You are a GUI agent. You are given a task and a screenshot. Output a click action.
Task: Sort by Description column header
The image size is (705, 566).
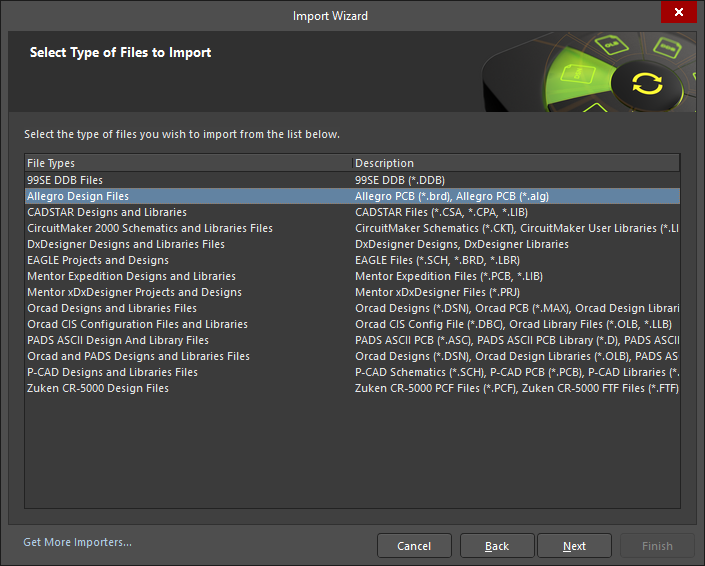516,163
